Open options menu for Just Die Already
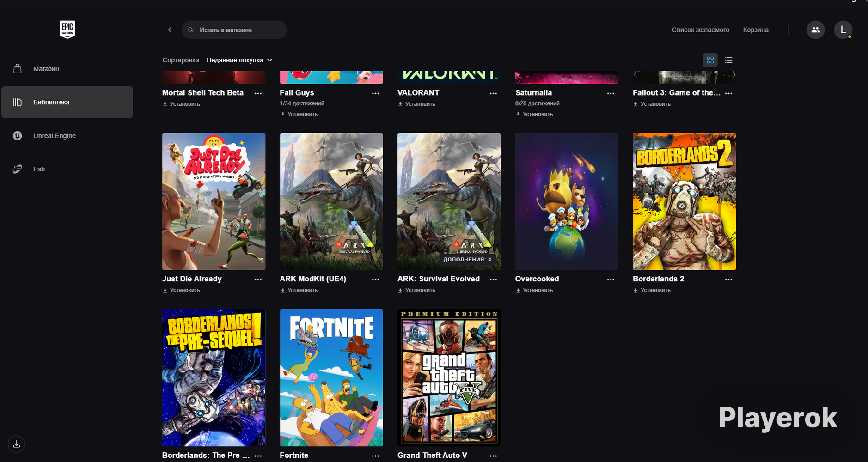 point(258,280)
